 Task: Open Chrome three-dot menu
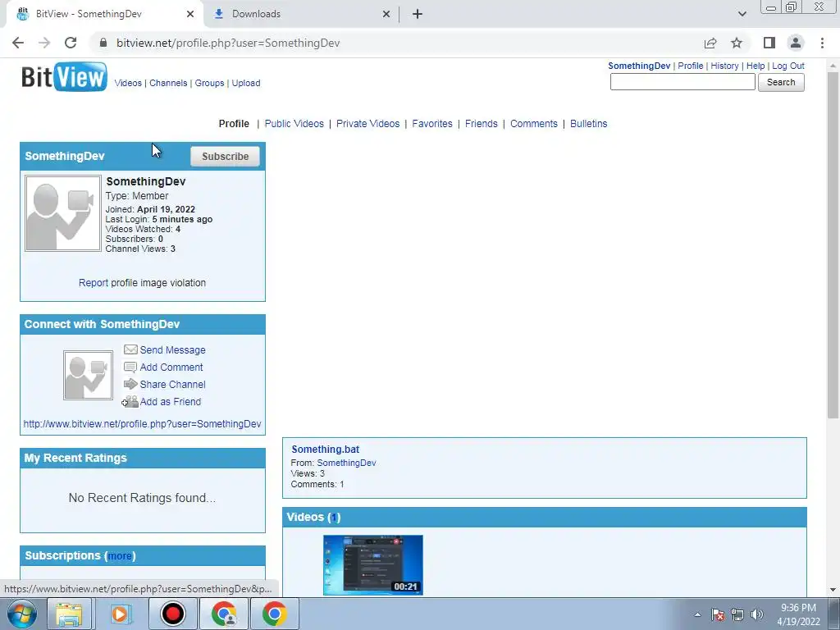(822, 43)
